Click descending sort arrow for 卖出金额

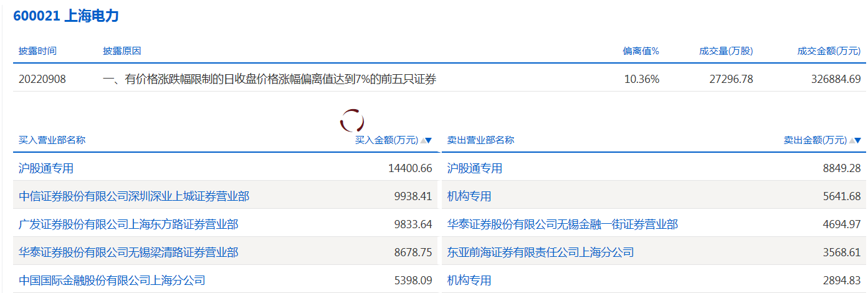(857, 140)
